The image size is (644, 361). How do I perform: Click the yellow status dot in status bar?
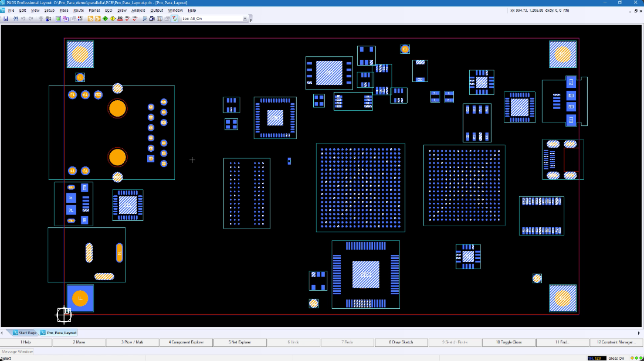pos(632,357)
